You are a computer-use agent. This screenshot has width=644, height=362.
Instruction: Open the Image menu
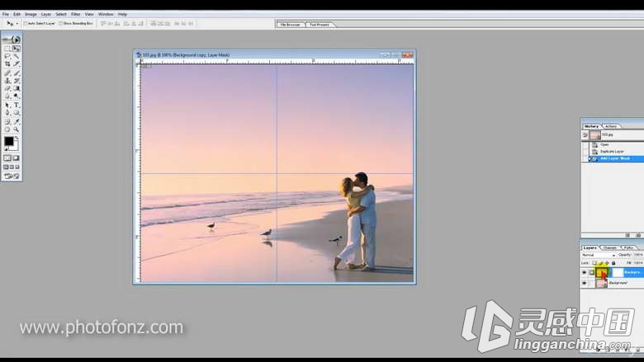point(31,14)
